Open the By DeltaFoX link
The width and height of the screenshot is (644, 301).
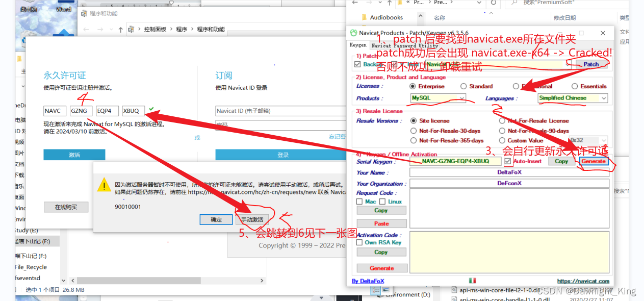click(x=368, y=281)
